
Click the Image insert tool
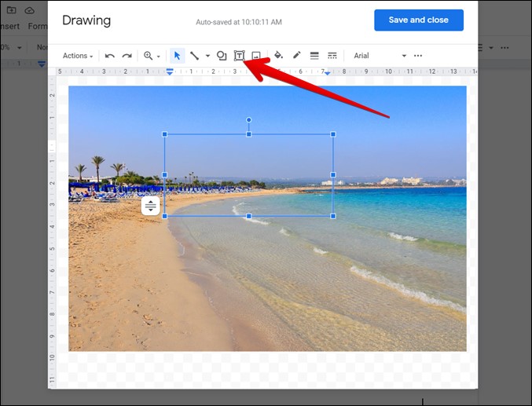pos(256,56)
